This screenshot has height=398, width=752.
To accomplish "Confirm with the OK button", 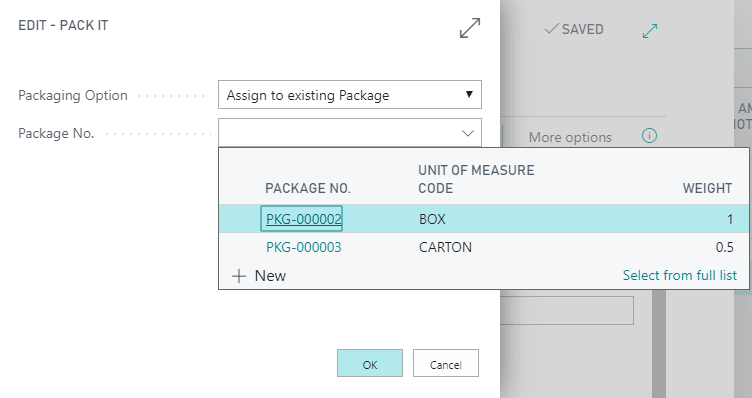I will [370, 363].
